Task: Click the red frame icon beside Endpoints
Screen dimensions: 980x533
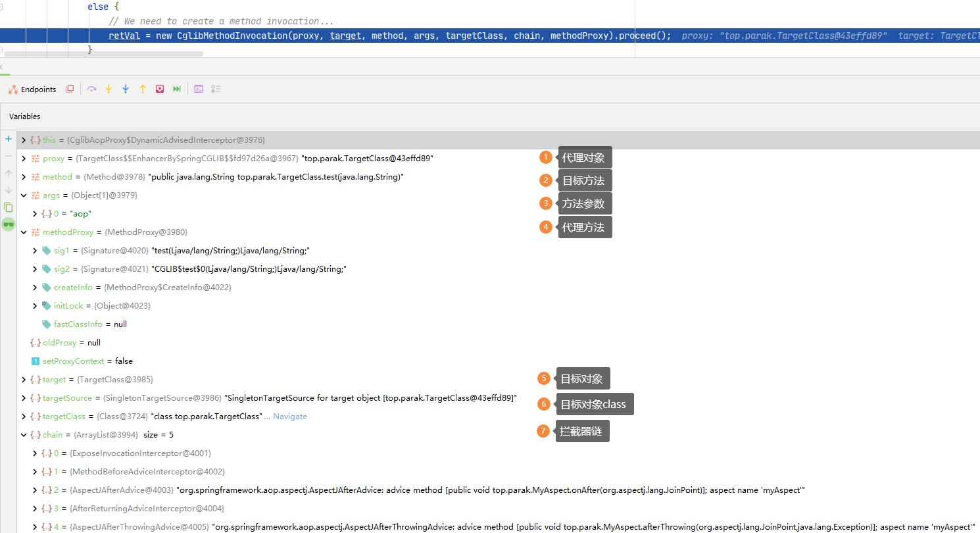Action: point(70,89)
